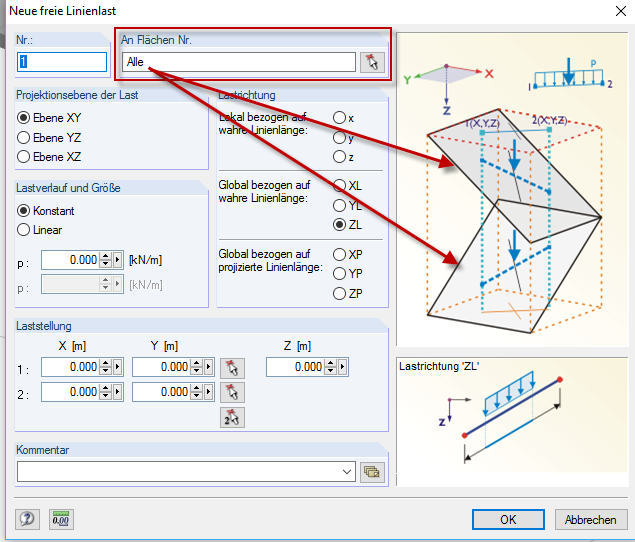This screenshot has width=635, height=542.
Task: Cancel the dialog with Abbrechen
Action: pos(591,519)
